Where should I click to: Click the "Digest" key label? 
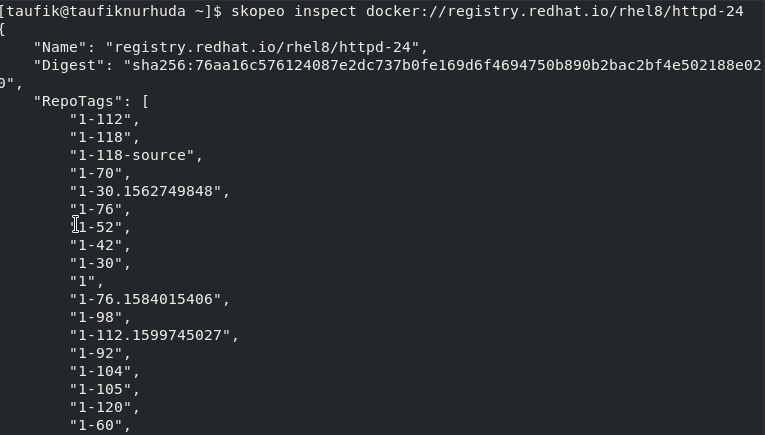(x=69, y=65)
